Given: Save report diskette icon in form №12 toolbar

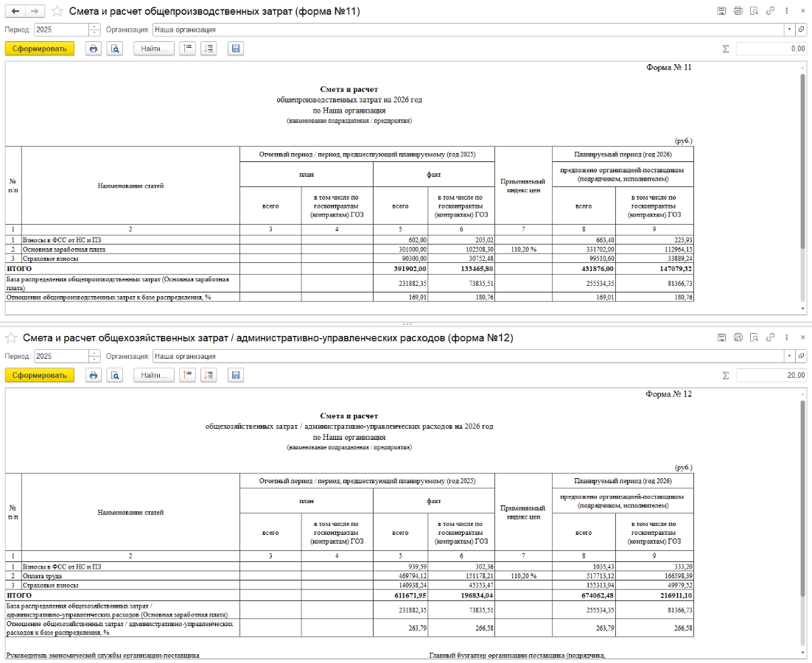Looking at the screenshot, I should 236,375.
